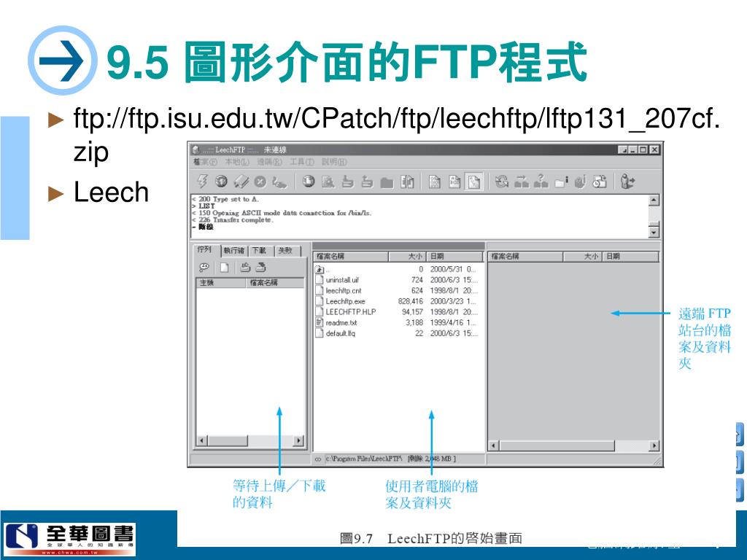Open the 檔案 menu
This screenshot has height=560, width=747.
pos(205,162)
